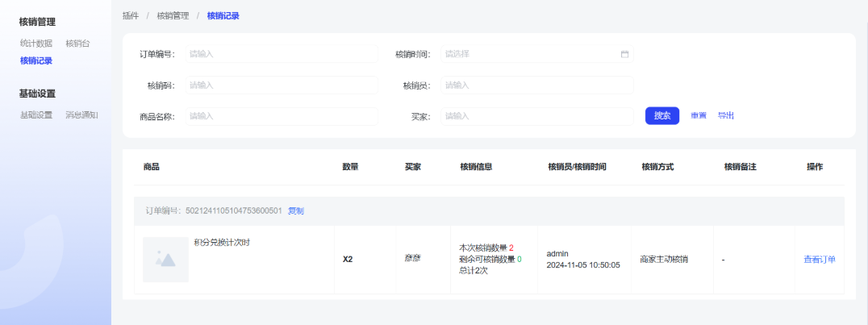The height and width of the screenshot is (325, 868).
Task: Click 插件 in the breadcrumb
Action: (130, 15)
